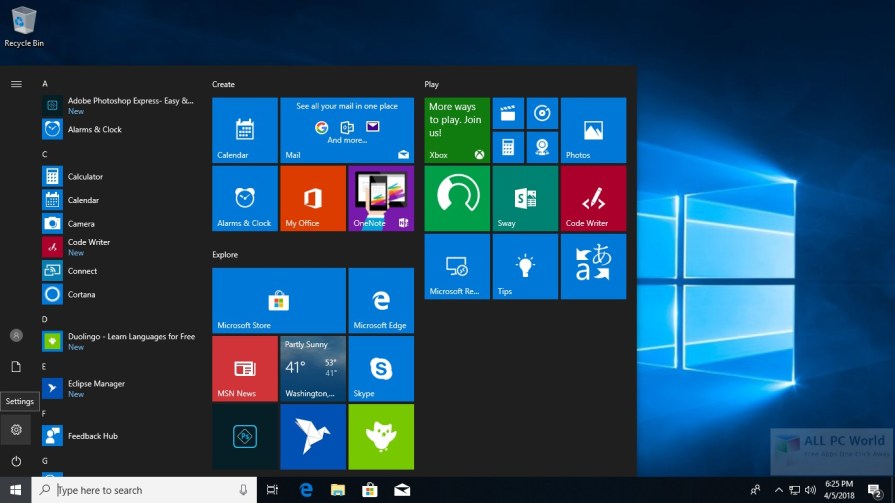
Task: Open Microsoft Store from the taskbar
Action: click(x=370, y=490)
